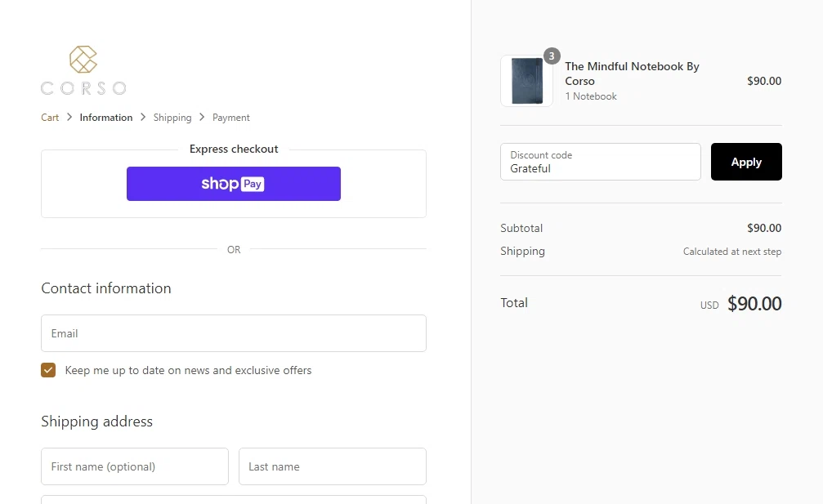Viewport: 823px width, 504px height.
Task: Click the chevron between Information and Shipping
Action: point(143,118)
